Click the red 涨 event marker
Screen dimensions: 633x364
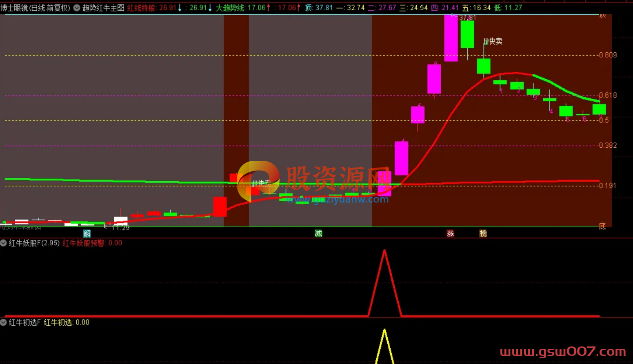click(450, 233)
